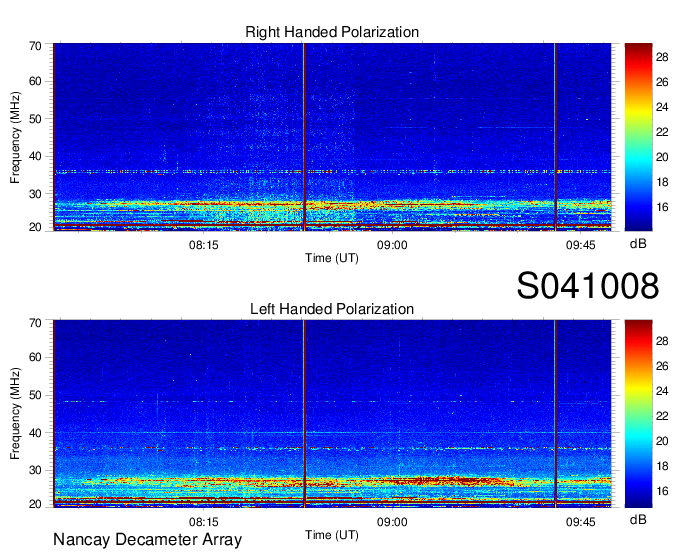The image size is (680, 552).
Task: Click the 16 dB label on the top color bar
Action: pyautogui.click(x=662, y=207)
